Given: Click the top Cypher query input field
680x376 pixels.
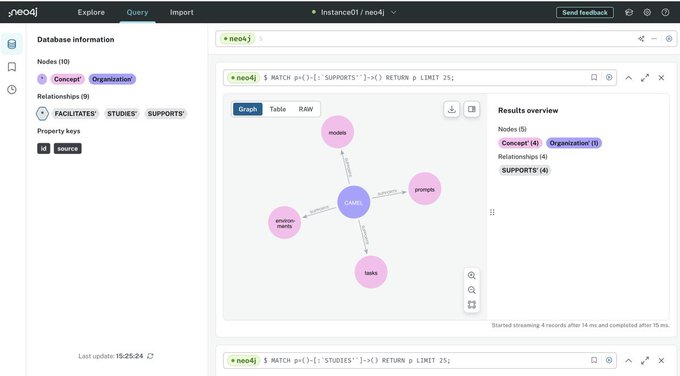Looking at the screenshot, I should (x=447, y=39).
